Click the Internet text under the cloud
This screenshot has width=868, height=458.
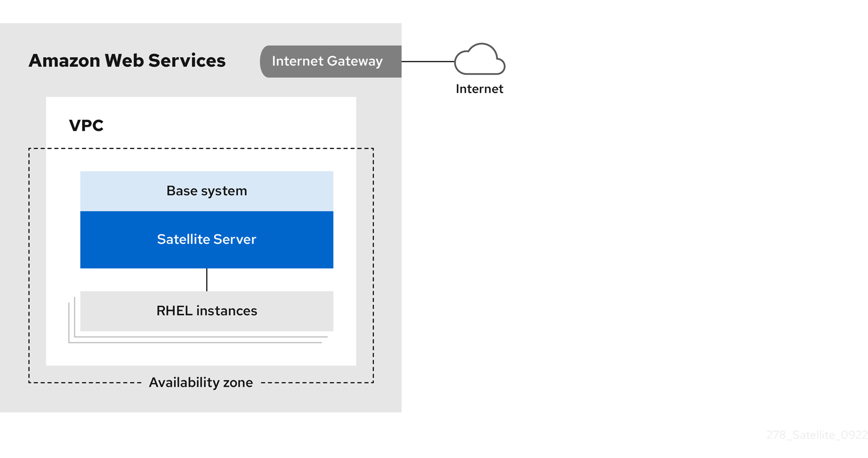(479, 89)
